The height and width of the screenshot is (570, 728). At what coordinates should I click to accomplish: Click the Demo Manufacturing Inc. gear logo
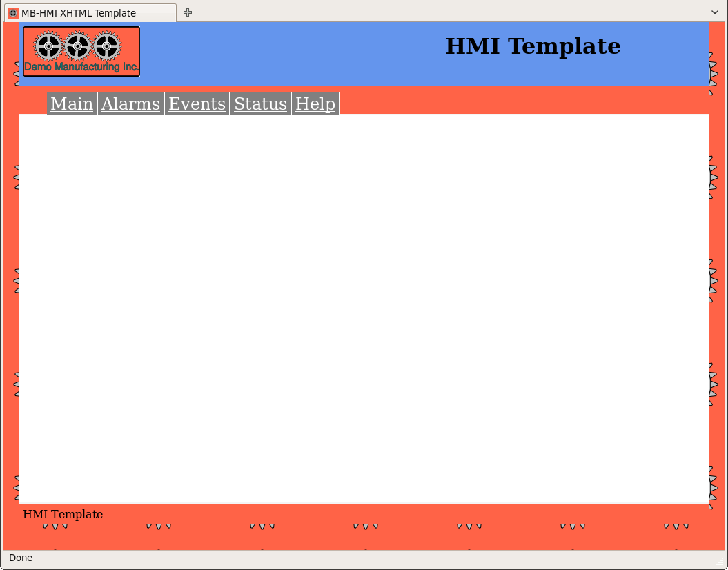tap(81, 52)
